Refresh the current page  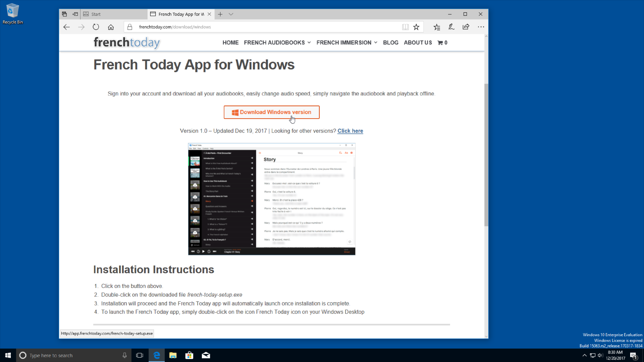(x=96, y=27)
